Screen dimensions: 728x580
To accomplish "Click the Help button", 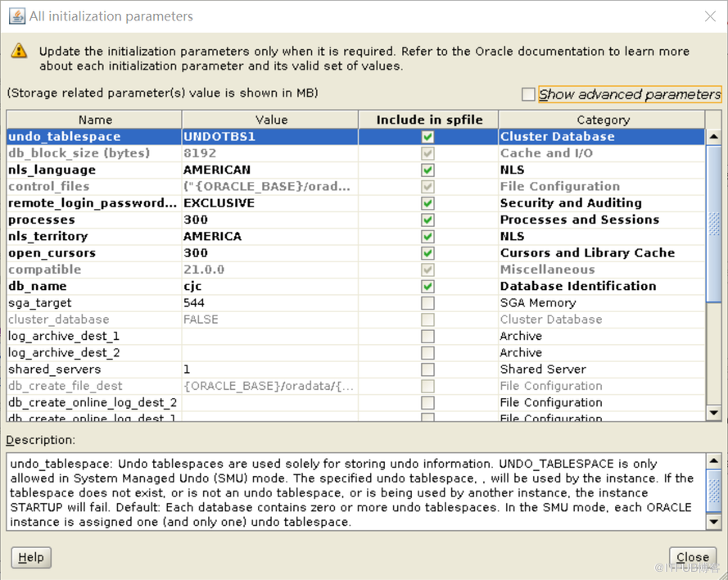I will pyautogui.click(x=31, y=557).
